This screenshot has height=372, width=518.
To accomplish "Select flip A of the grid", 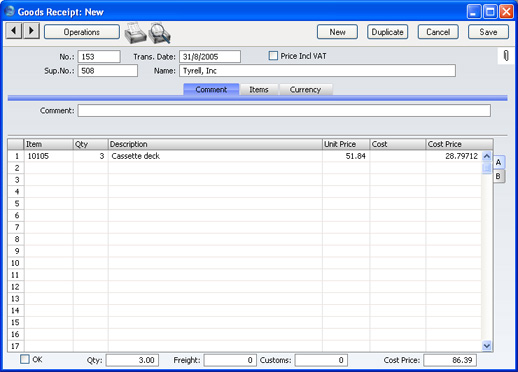I will coord(499,162).
